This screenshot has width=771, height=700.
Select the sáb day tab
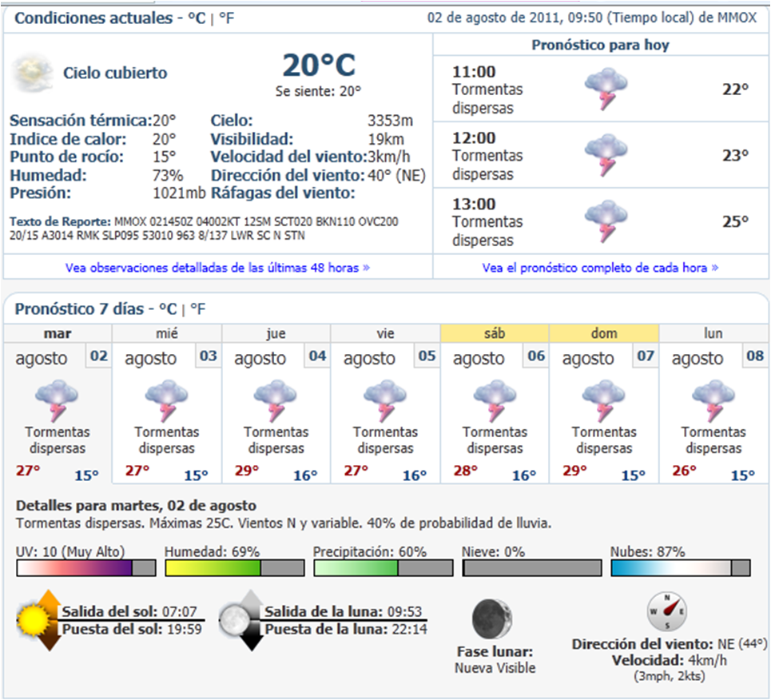pos(495,333)
